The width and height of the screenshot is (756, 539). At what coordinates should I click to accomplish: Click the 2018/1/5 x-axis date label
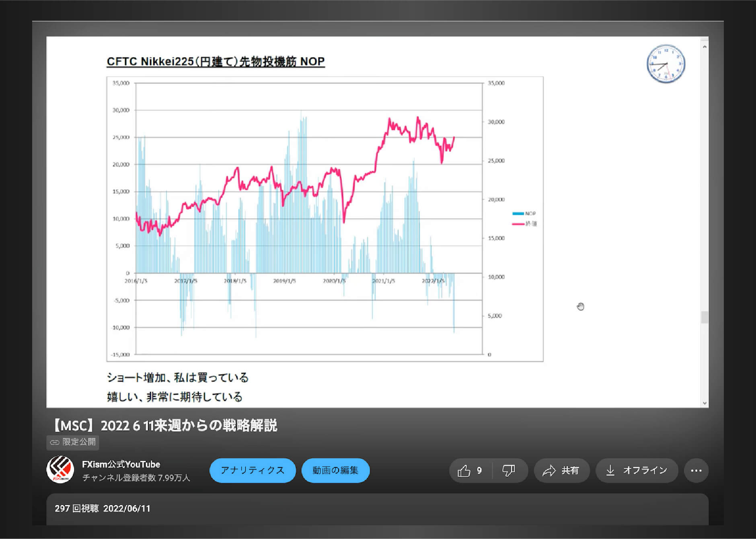pyautogui.click(x=235, y=281)
